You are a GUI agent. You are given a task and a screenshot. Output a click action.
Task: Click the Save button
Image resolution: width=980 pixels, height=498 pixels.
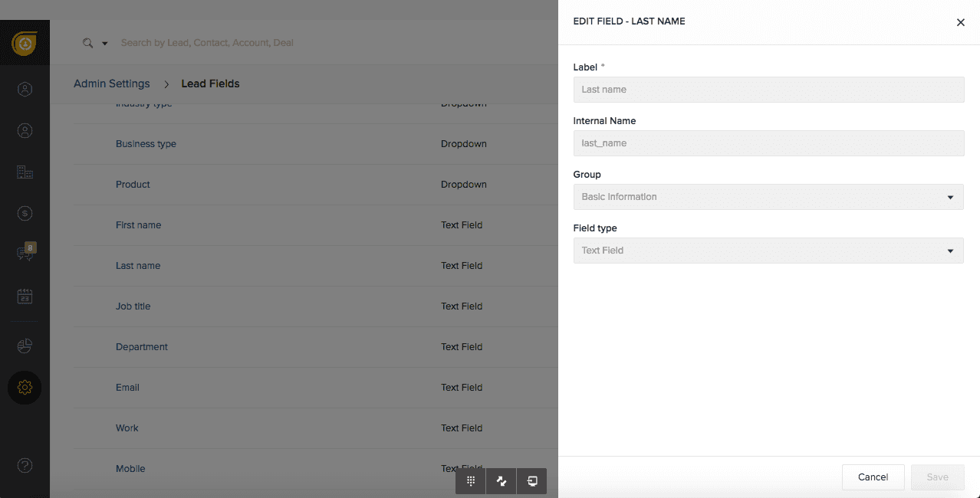point(937,477)
